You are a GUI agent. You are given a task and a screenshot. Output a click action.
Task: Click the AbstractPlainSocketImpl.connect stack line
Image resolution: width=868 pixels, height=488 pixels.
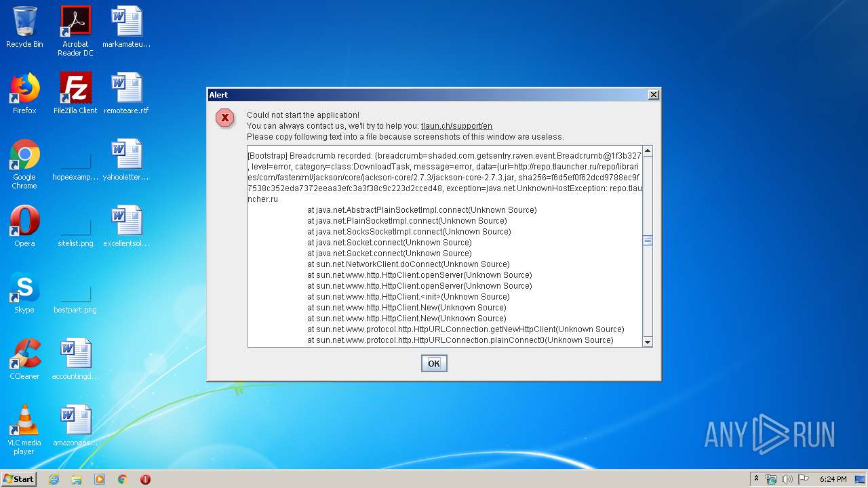(422, 210)
